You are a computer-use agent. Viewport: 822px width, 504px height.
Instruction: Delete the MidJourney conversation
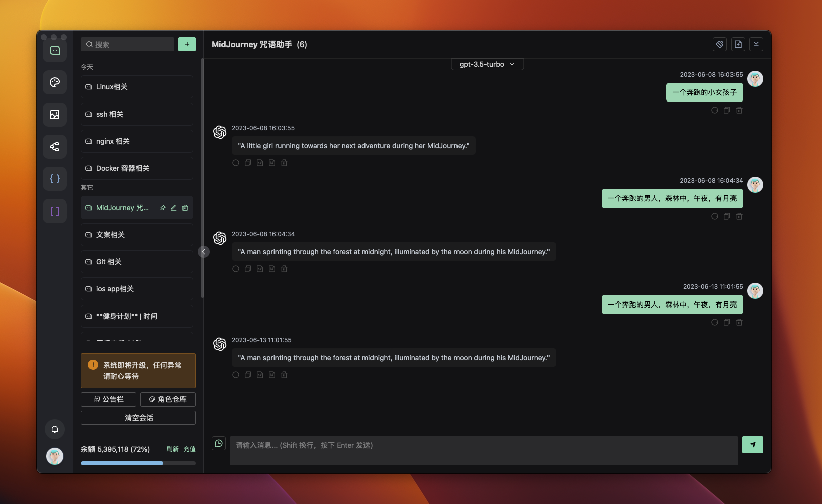pos(185,208)
